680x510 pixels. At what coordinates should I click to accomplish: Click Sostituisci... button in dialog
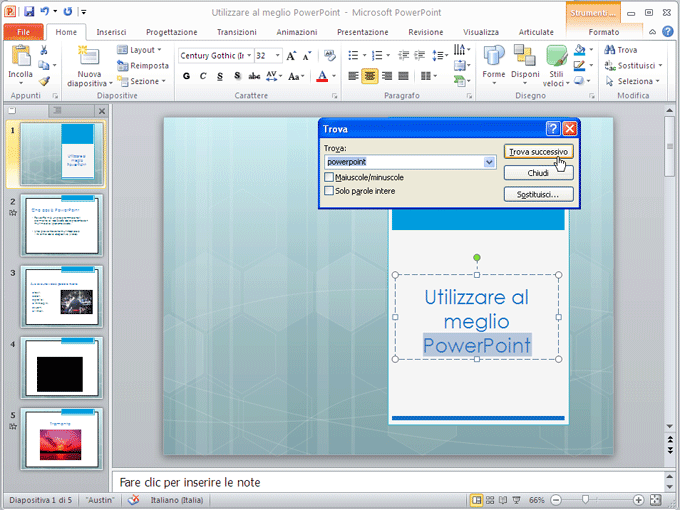tap(539, 194)
